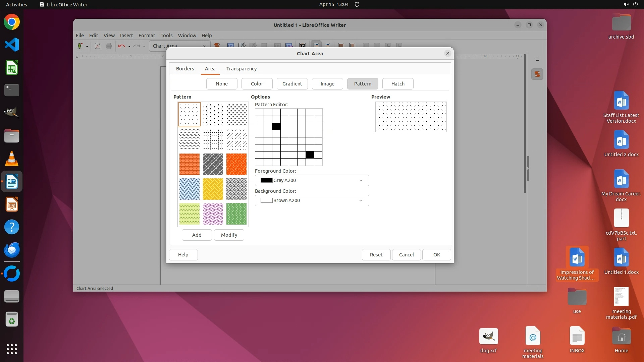Screen dimensions: 644x362
Task: Toggle the black pixel in pattern editor
Action: 276,126
